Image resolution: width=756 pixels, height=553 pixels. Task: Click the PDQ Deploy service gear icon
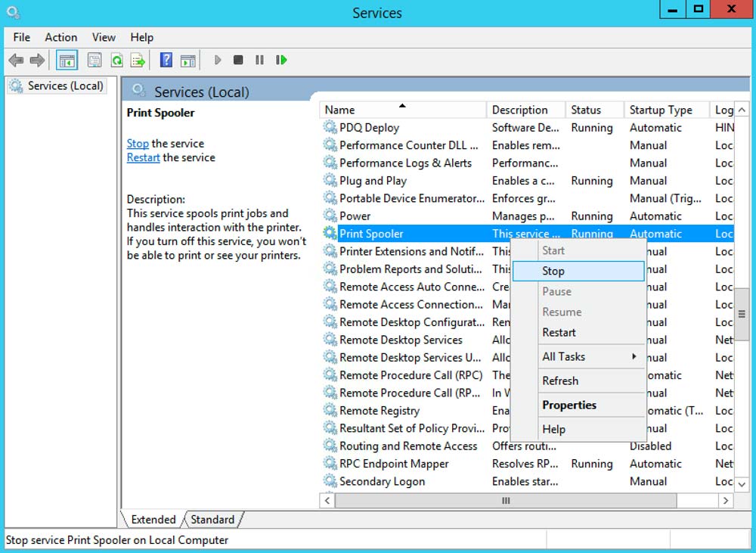tap(330, 128)
